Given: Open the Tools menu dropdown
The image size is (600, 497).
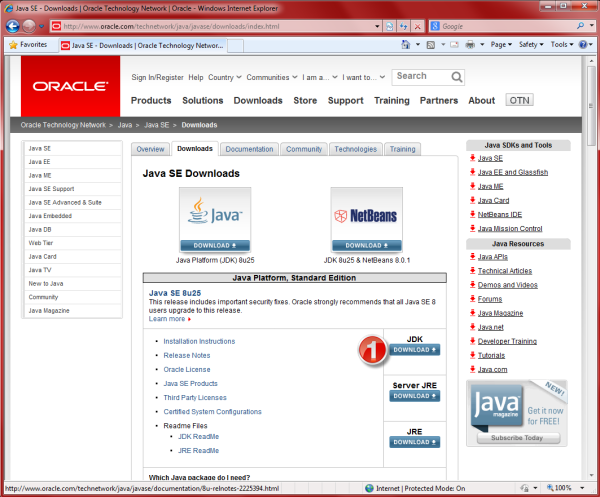Looking at the screenshot, I should coord(562,45).
